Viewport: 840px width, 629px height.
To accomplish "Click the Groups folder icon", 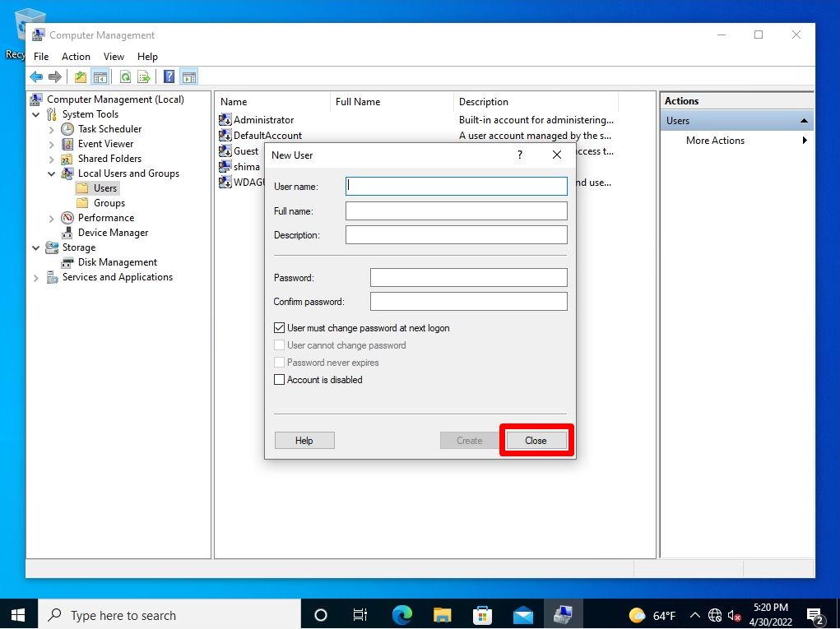I will (82, 203).
